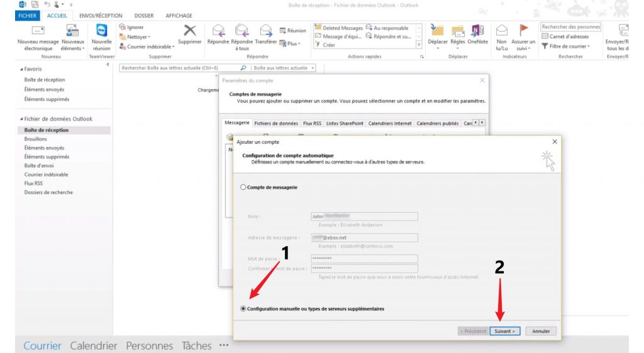This screenshot has width=644, height=353.
Task: Click Nouveau message électronique icon
Action: (38, 31)
